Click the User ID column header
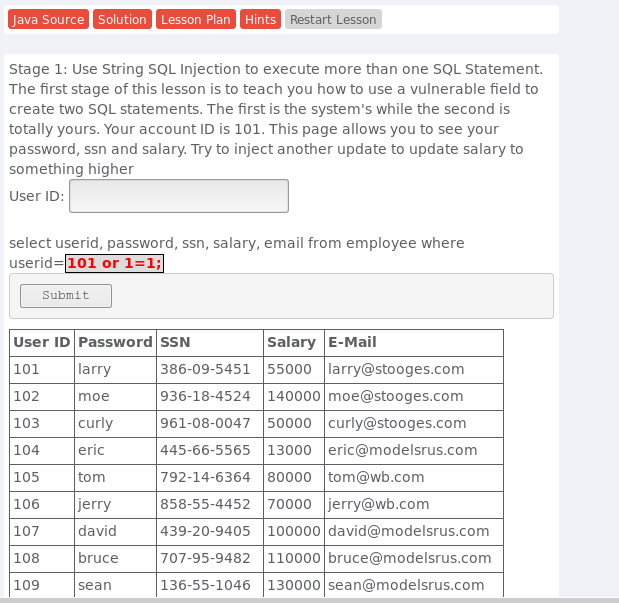Image resolution: width=619 pixels, height=603 pixels. coord(42,342)
